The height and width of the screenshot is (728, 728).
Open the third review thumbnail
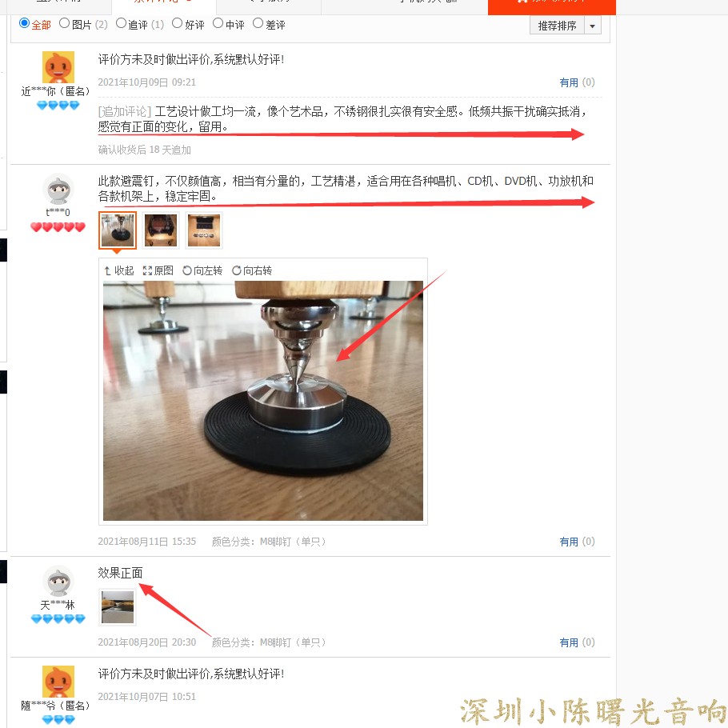(x=204, y=230)
